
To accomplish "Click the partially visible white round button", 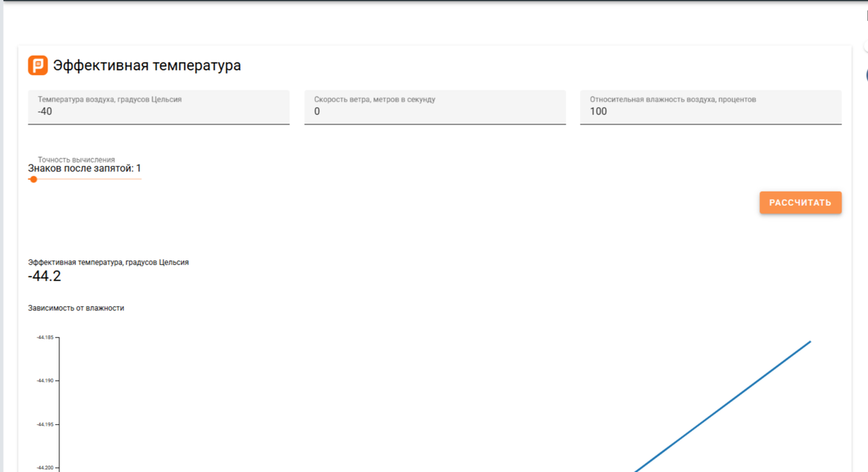I will pos(865,46).
